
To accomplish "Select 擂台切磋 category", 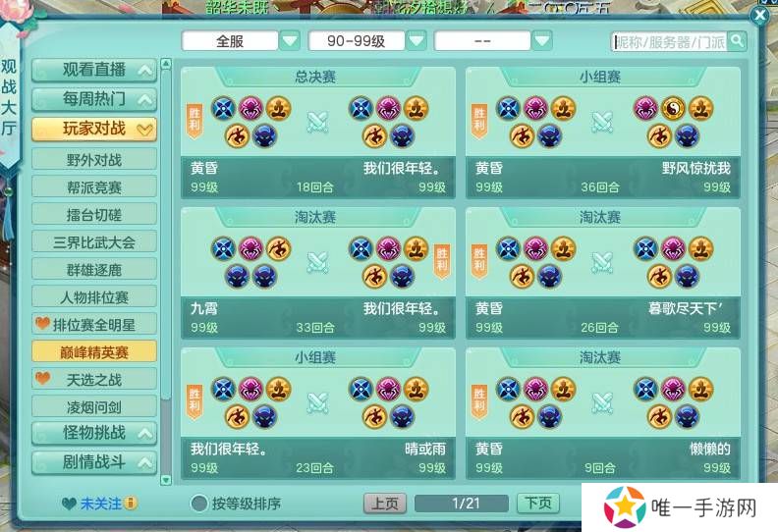I will (94, 215).
